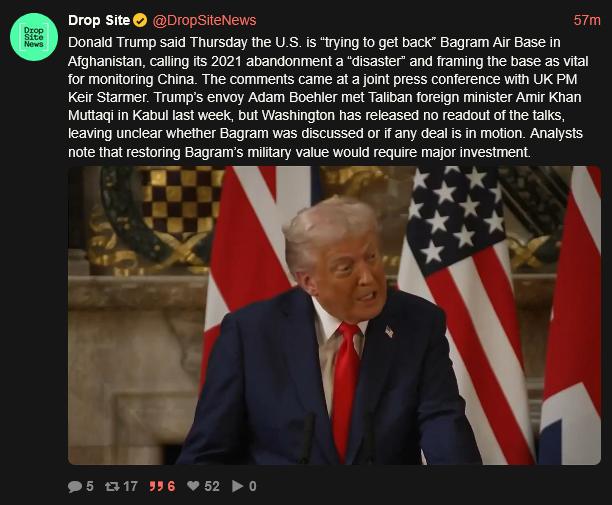Open the press conference video thumbnail
This screenshot has height=505, width=612.
(x=334, y=315)
